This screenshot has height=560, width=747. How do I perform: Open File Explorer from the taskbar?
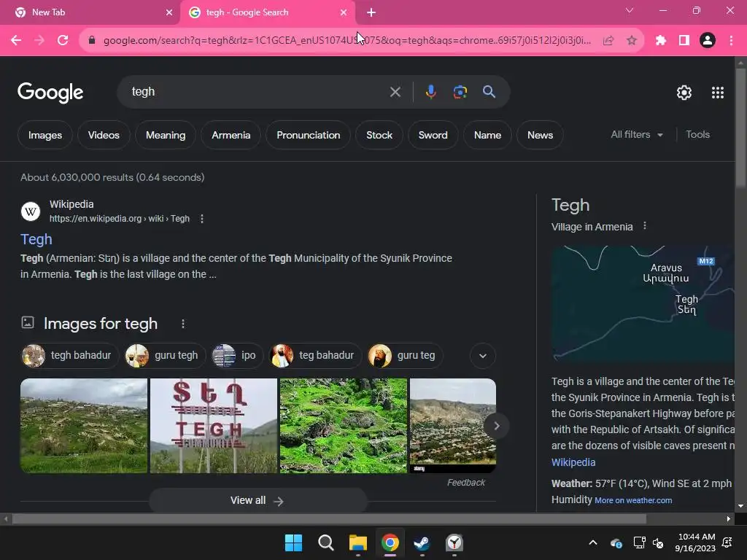pyautogui.click(x=357, y=542)
